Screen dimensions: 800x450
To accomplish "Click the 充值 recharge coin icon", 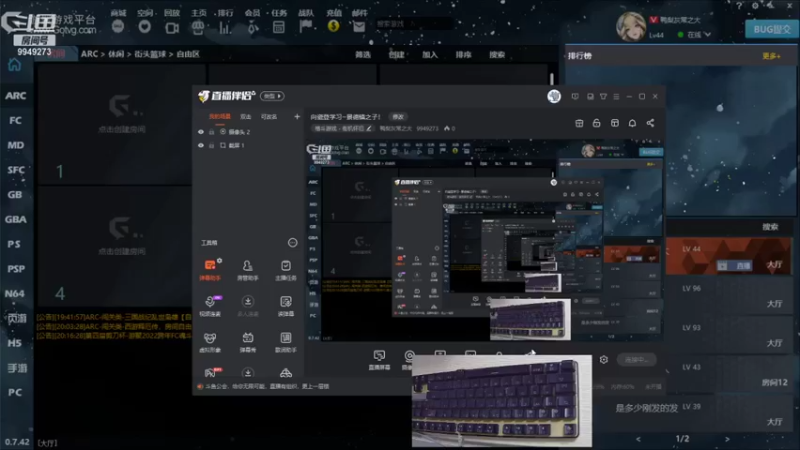I will click(334, 26).
